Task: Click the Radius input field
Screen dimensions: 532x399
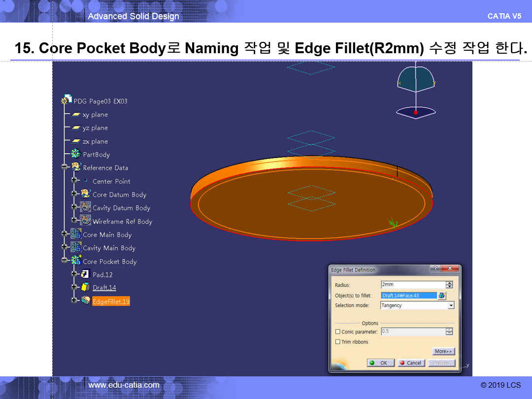Action: (412, 285)
